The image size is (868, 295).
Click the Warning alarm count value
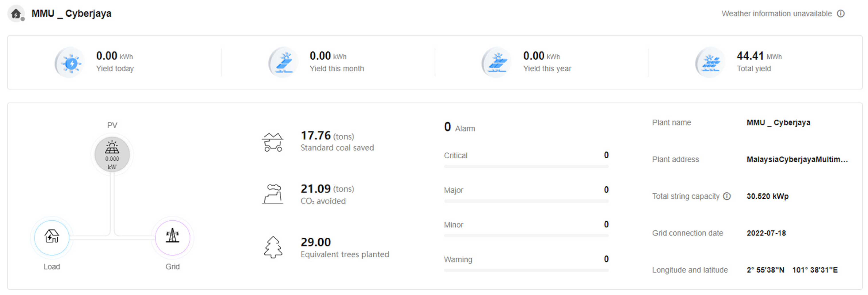coord(606,259)
